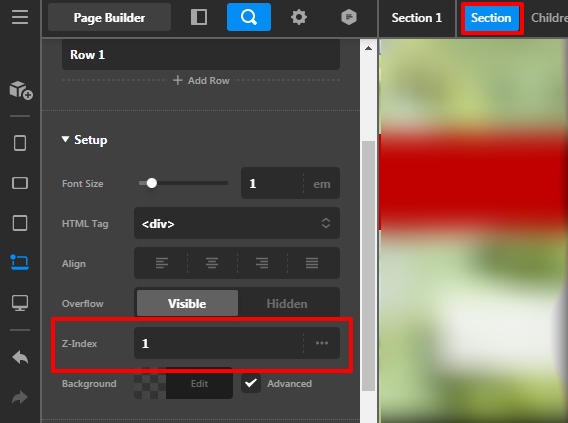
Task: Choose center text alignment
Action: click(x=212, y=263)
